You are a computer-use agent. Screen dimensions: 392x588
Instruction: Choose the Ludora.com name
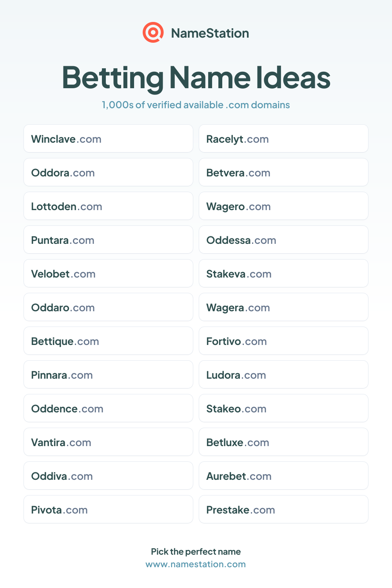pyautogui.click(x=283, y=374)
